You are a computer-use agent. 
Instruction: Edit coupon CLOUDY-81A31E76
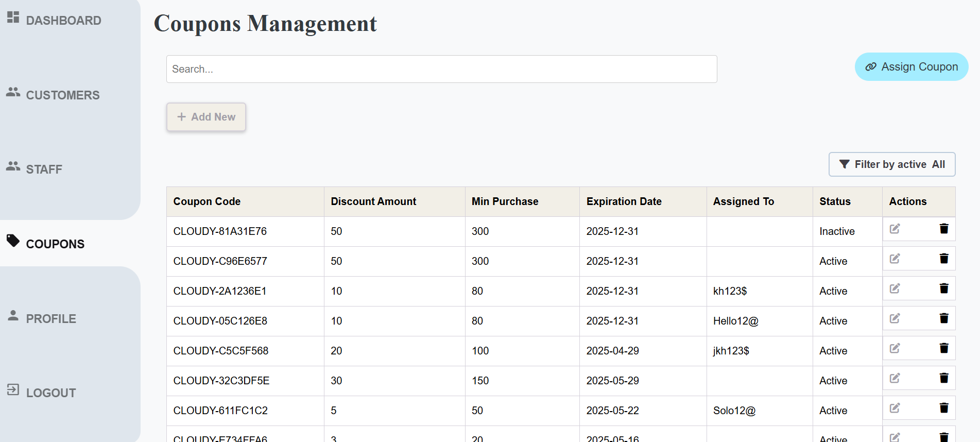pos(895,229)
